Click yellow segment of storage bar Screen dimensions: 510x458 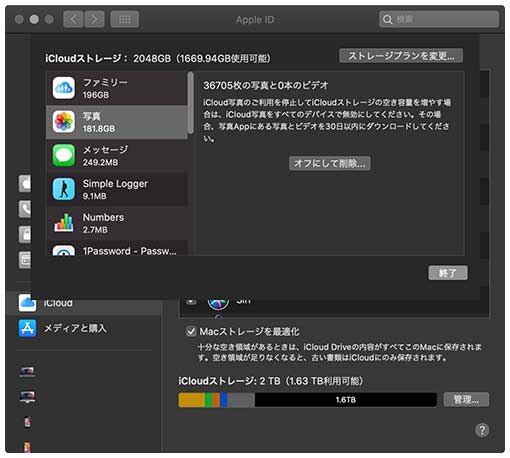(191, 400)
